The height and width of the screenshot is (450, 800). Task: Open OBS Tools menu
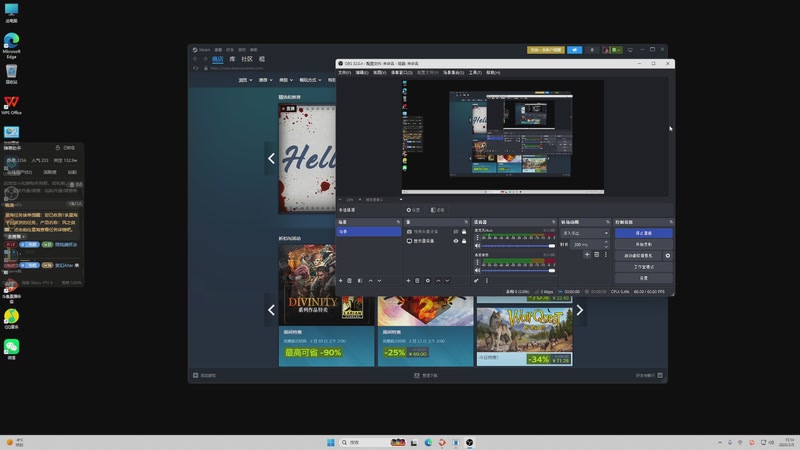point(475,72)
